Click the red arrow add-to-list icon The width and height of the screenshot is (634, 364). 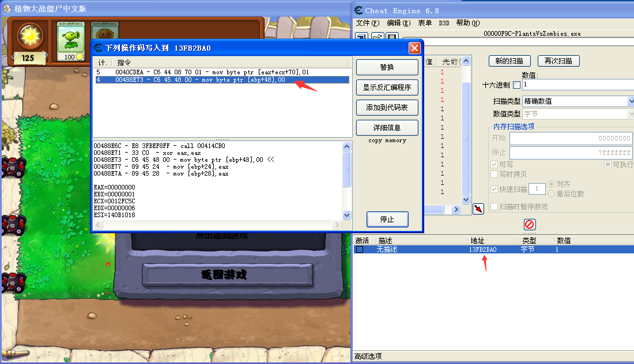478,209
